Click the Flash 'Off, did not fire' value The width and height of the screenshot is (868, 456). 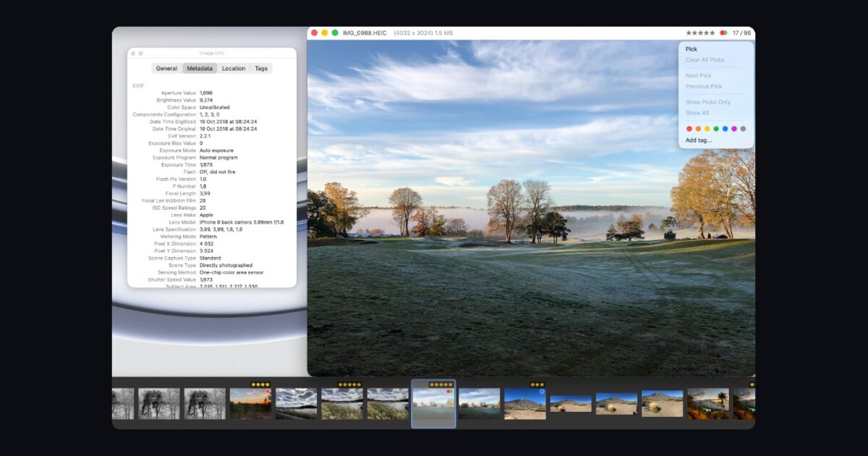point(218,172)
